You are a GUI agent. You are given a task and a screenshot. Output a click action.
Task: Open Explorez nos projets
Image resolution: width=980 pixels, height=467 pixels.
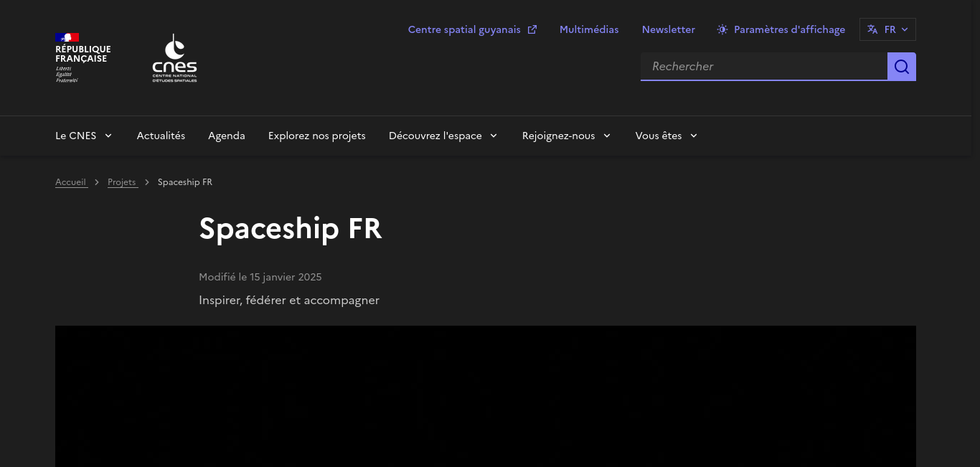pyautogui.click(x=317, y=136)
